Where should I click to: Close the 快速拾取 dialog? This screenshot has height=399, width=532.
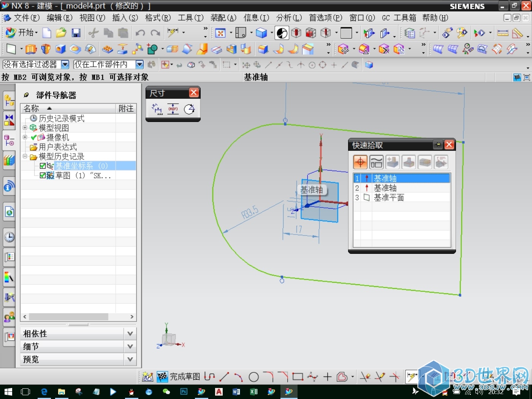tap(449, 145)
